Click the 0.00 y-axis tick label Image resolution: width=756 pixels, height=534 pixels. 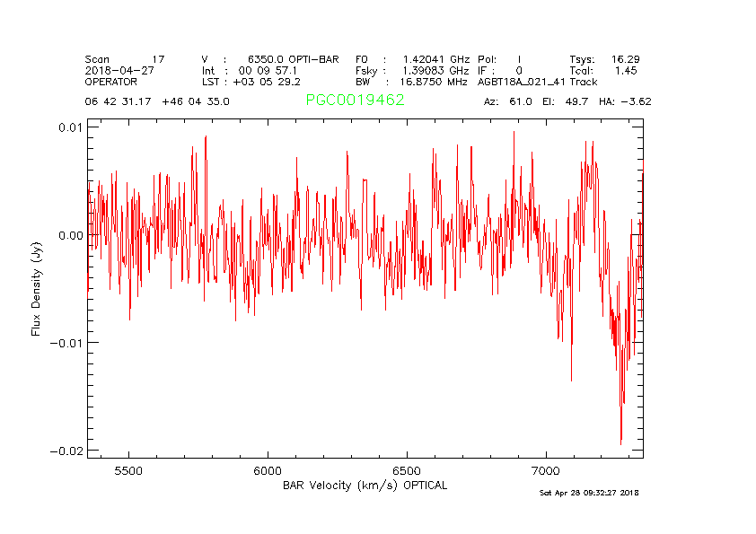coord(68,235)
